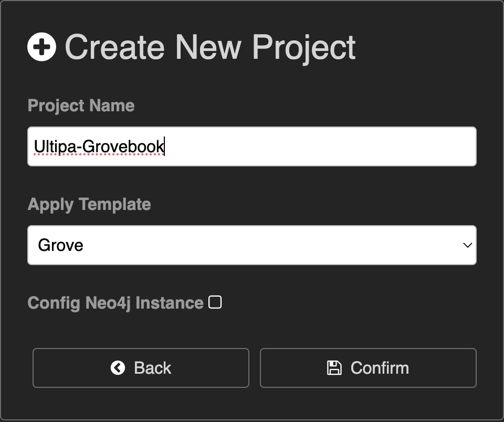The width and height of the screenshot is (504, 422).
Task: Click the floppy disk save icon
Action: pos(334,368)
